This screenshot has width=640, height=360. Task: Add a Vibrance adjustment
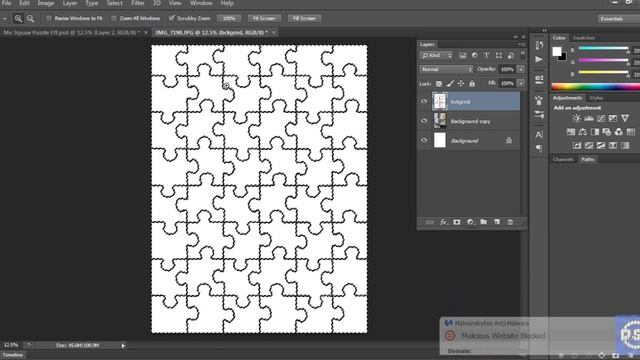[x=625, y=118]
